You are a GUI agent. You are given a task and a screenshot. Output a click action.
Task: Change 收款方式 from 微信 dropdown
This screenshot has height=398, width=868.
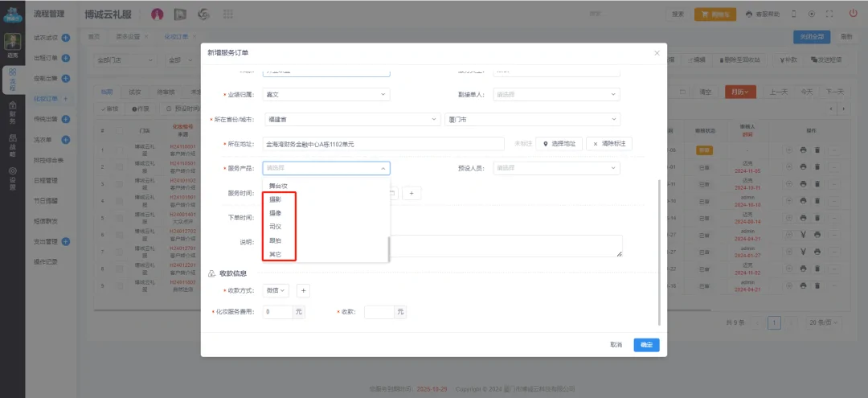[277, 290]
